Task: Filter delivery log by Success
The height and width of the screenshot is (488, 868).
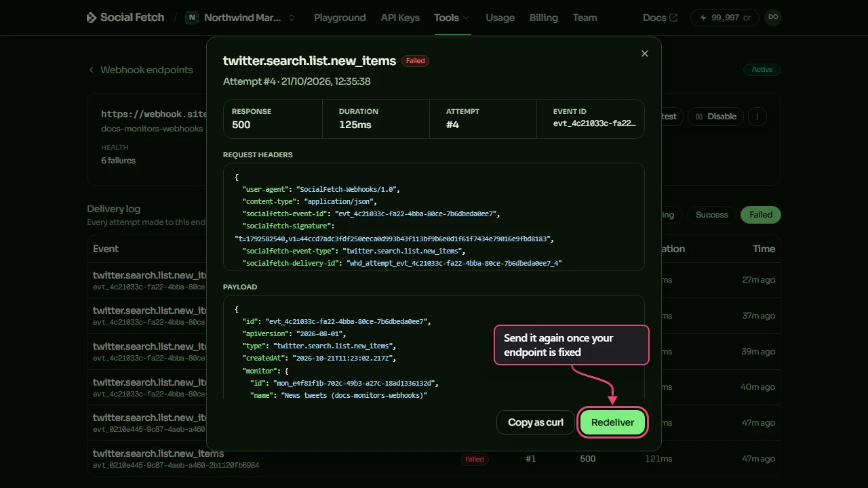Action: tap(711, 215)
